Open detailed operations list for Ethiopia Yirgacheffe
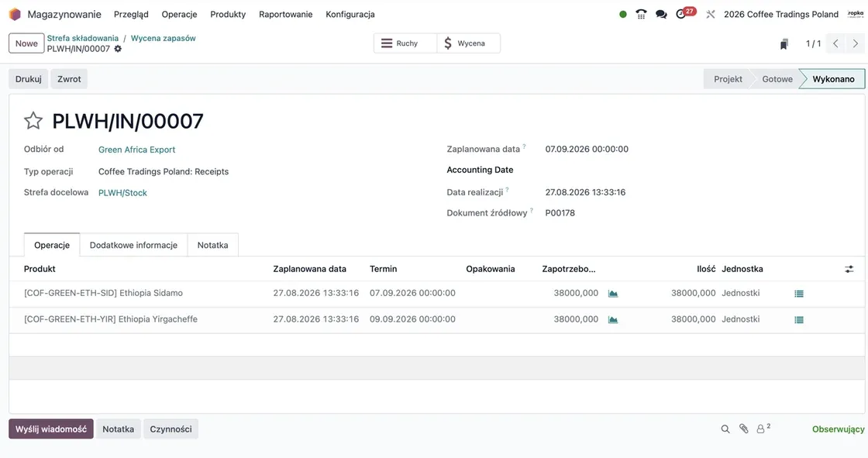Screen dimensions: 868x458 (x=799, y=319)
